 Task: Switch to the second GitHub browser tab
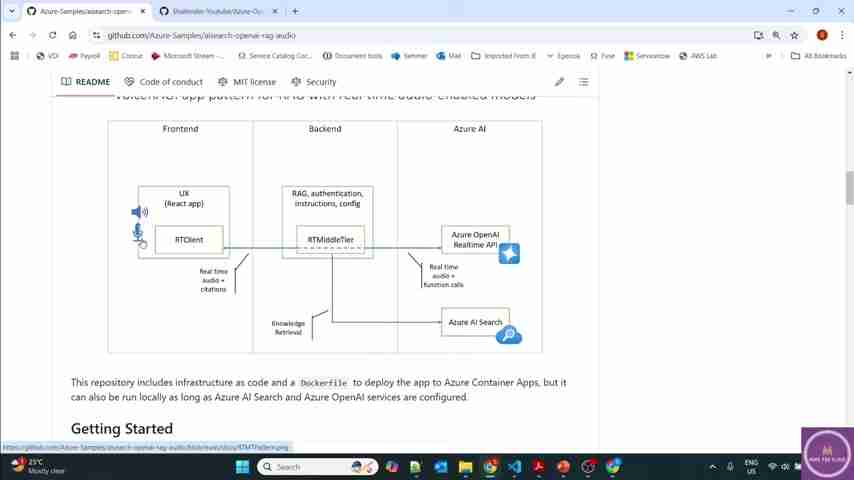(x=218, y=11)
